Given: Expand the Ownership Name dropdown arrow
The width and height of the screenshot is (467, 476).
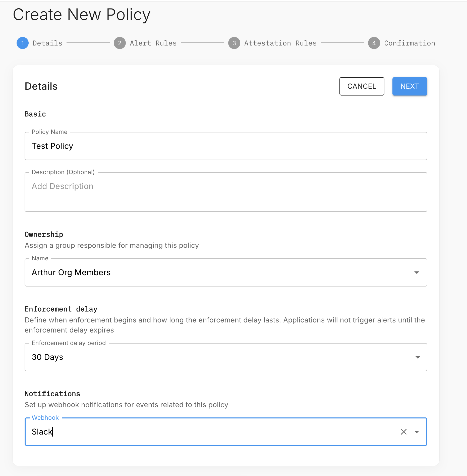Looking at the screenshot, I should (417, 272).
